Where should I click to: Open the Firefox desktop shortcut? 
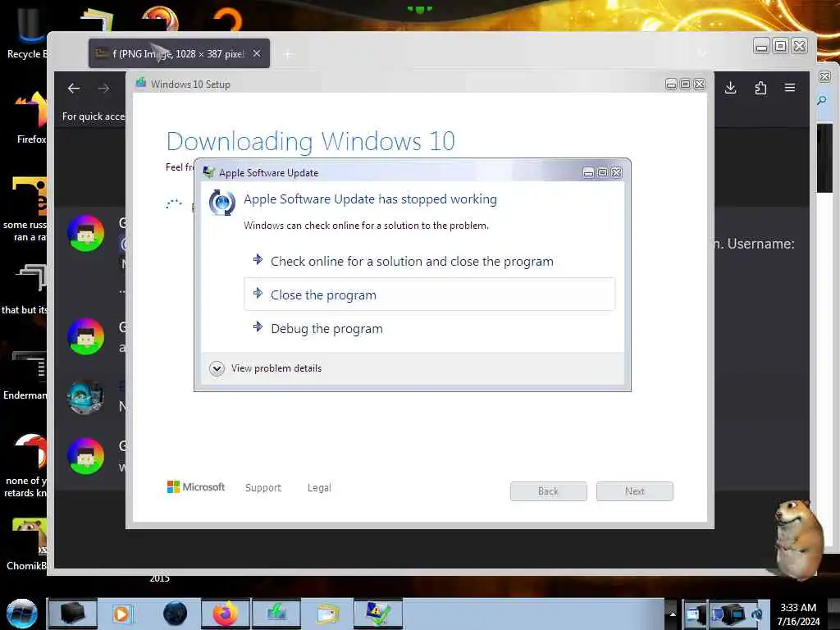click(x=30, y=118)
